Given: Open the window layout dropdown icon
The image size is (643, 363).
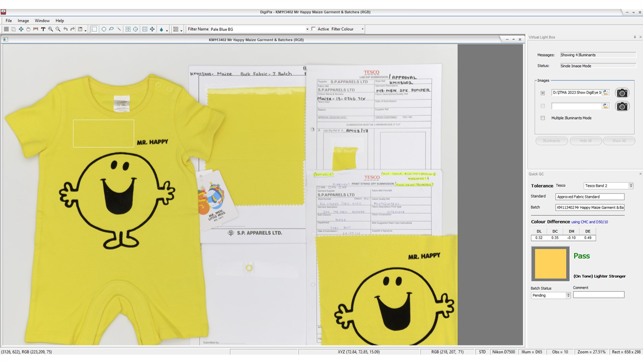Looking at the screenshot, I should 82,29.
